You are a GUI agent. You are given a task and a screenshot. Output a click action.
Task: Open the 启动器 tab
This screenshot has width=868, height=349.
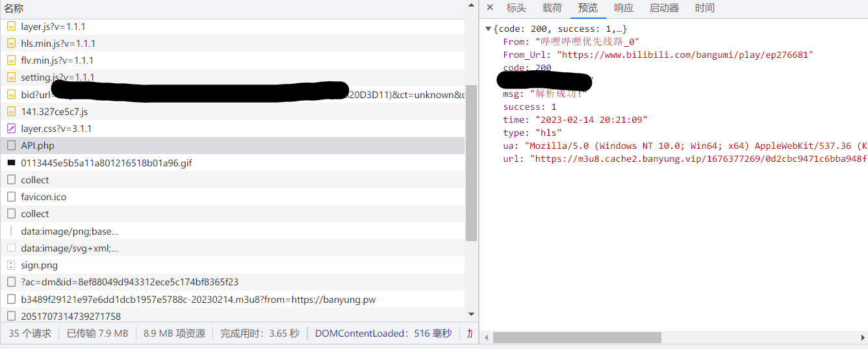point(664,8)
